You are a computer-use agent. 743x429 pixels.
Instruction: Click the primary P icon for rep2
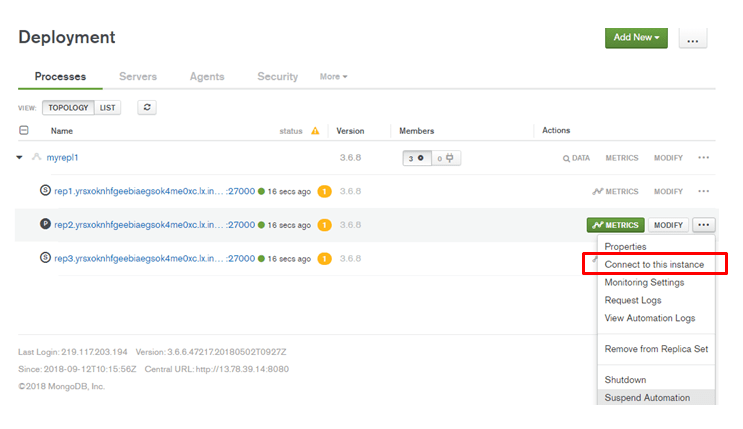(45, 224)
